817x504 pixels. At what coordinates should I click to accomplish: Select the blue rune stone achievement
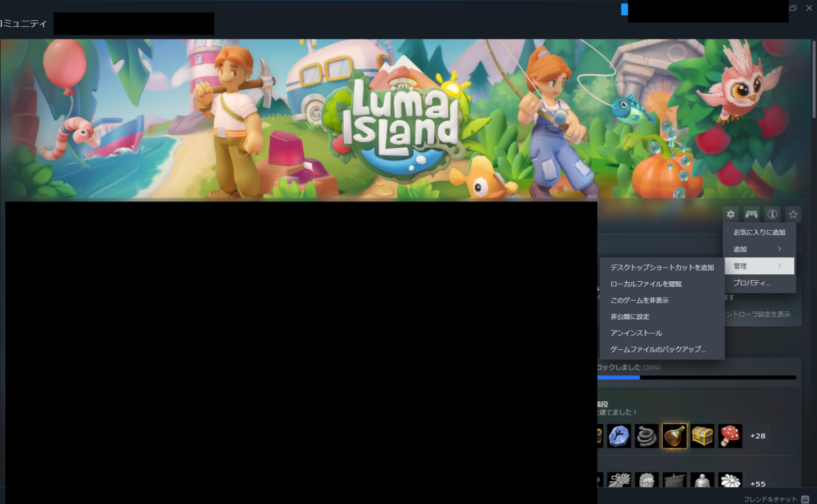click(619, 436)
